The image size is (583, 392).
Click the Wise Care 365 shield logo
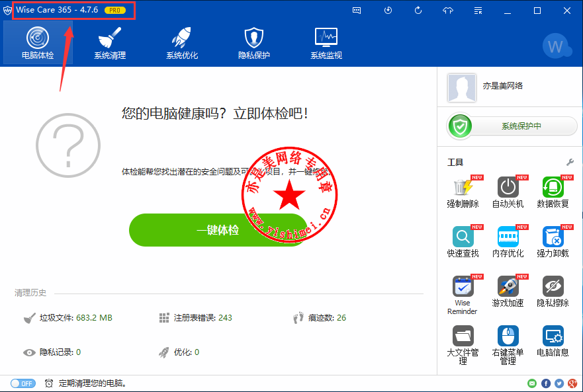coord(7,11)
